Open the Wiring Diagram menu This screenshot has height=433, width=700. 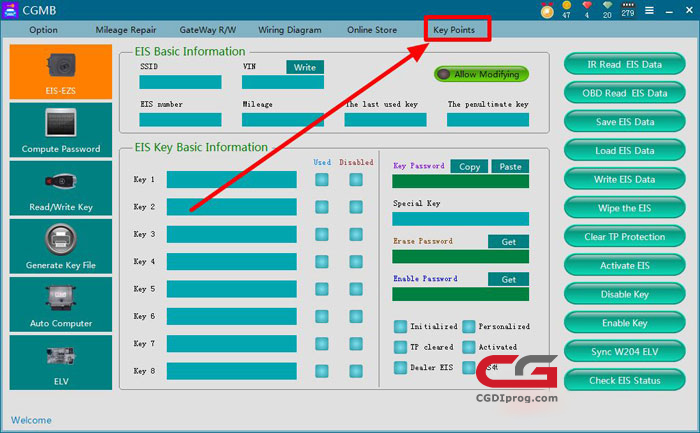[x=290, y=30]
